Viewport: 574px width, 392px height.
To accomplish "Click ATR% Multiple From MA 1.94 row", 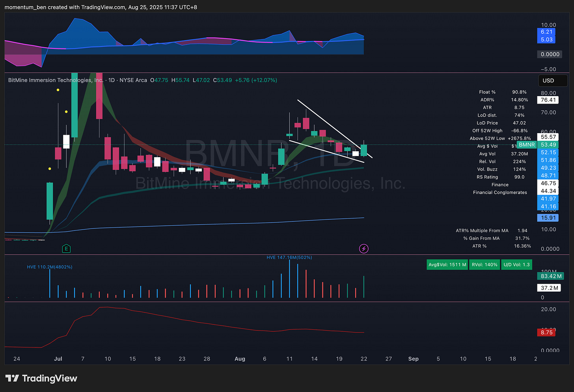I will [x=492, y=231].
